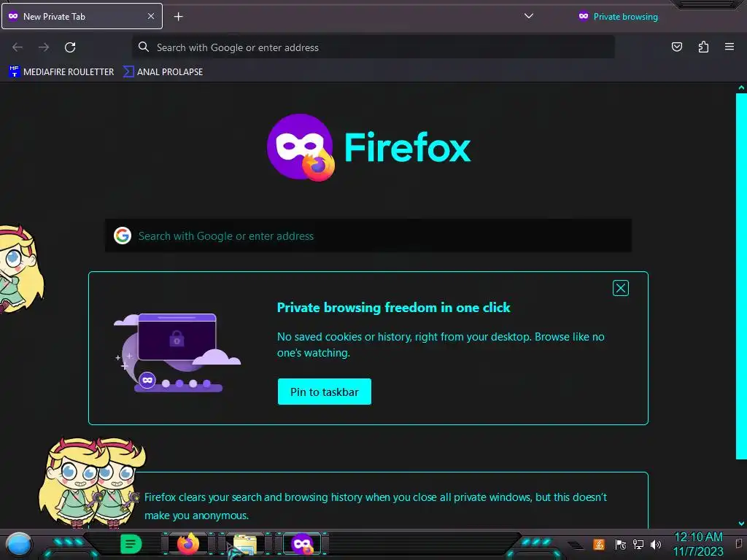Screen dimensions: 747x560
Task: Click the Google G icon in search box
Action: (123, 236)
